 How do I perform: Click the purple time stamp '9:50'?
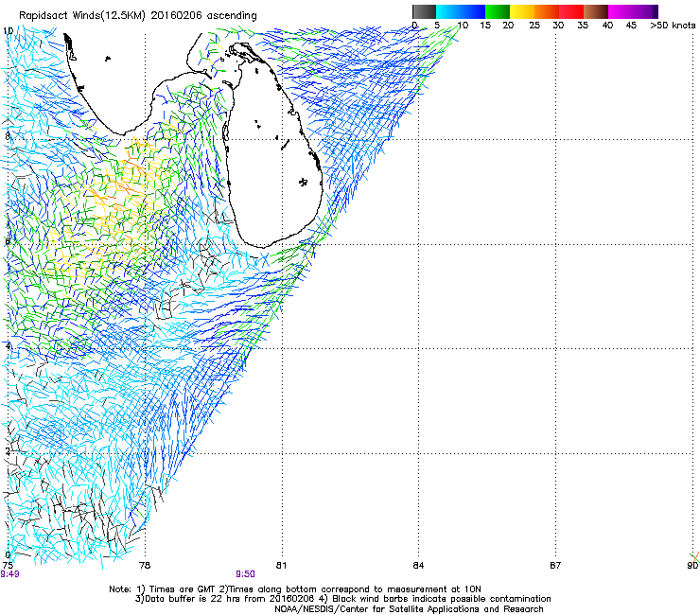(x=246, y=574)
